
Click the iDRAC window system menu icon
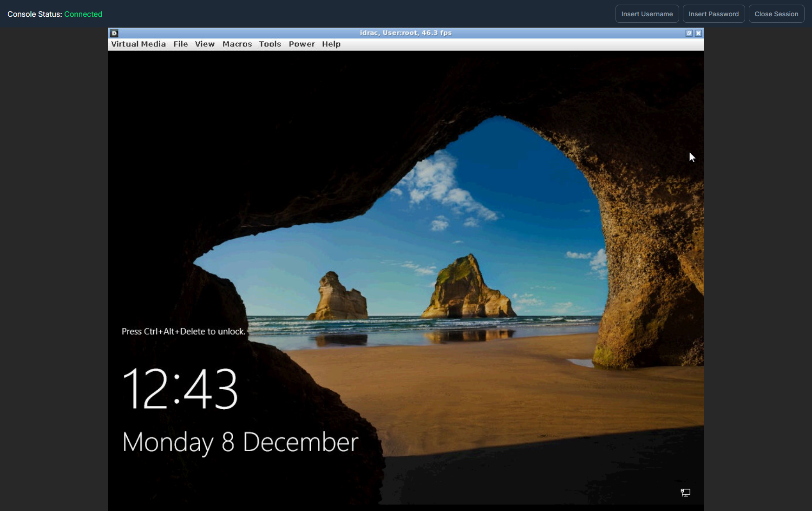[x=114, y=33]
